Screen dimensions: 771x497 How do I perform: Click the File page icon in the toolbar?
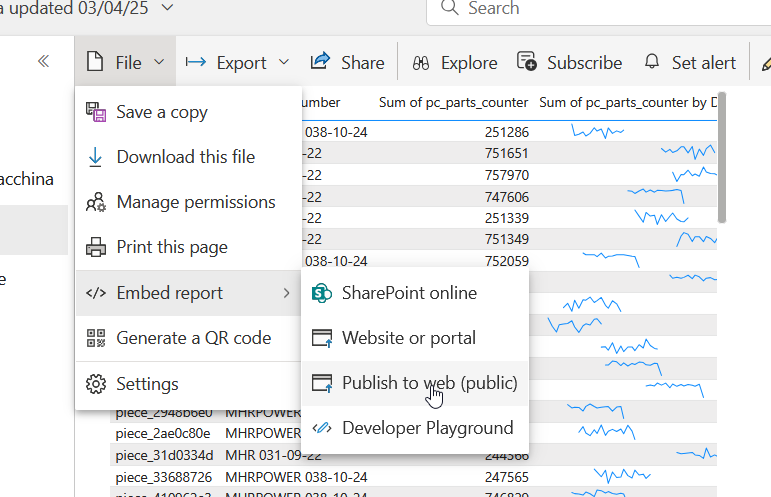95,62
